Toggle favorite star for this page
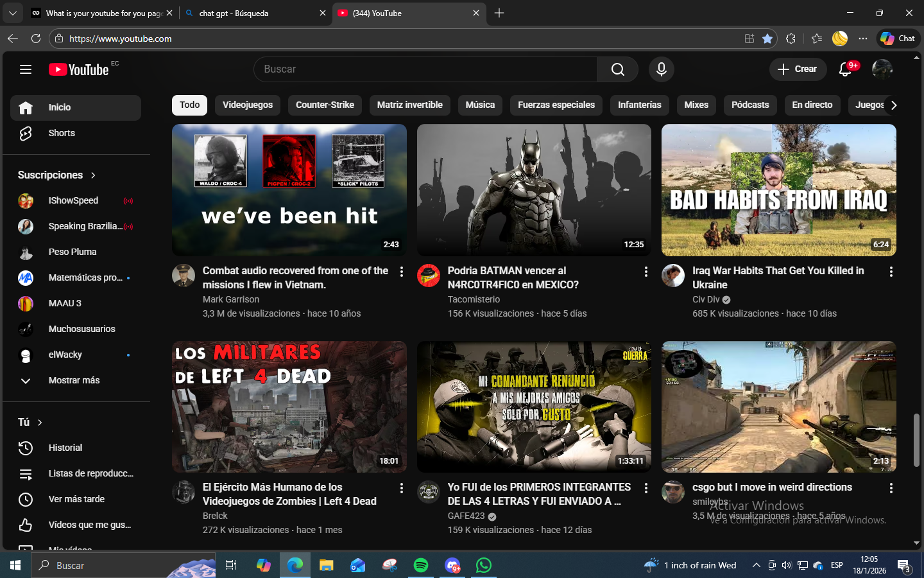Screen dimensions: 924x578 click(767, 39)
